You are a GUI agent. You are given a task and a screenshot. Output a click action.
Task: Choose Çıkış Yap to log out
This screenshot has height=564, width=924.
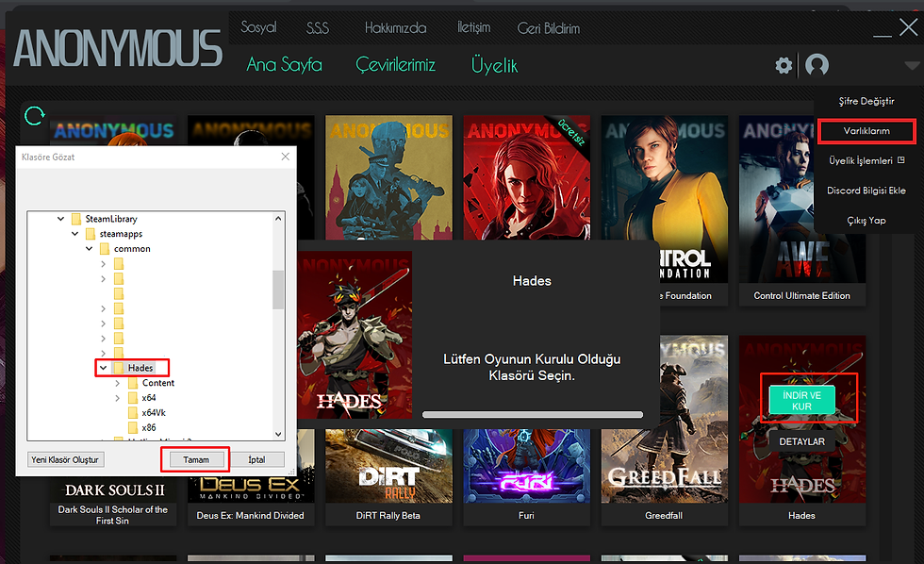click(866, 221)
